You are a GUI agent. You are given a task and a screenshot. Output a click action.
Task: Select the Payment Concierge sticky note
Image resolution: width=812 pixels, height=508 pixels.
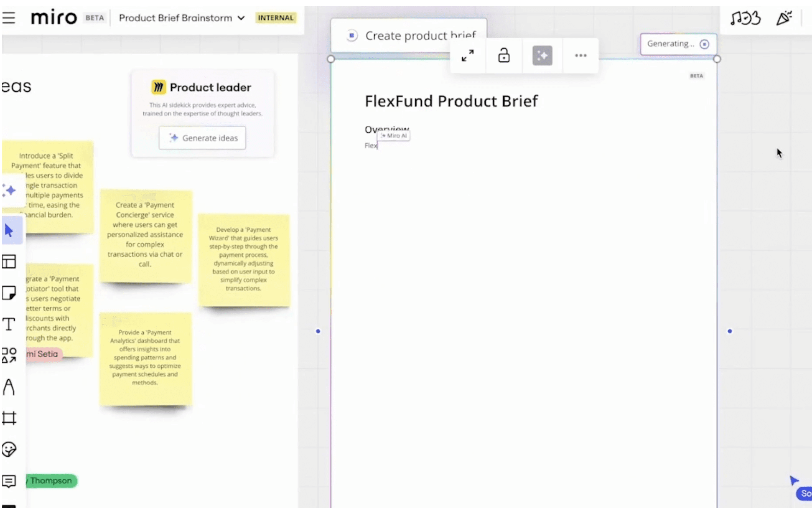[145, 235]
